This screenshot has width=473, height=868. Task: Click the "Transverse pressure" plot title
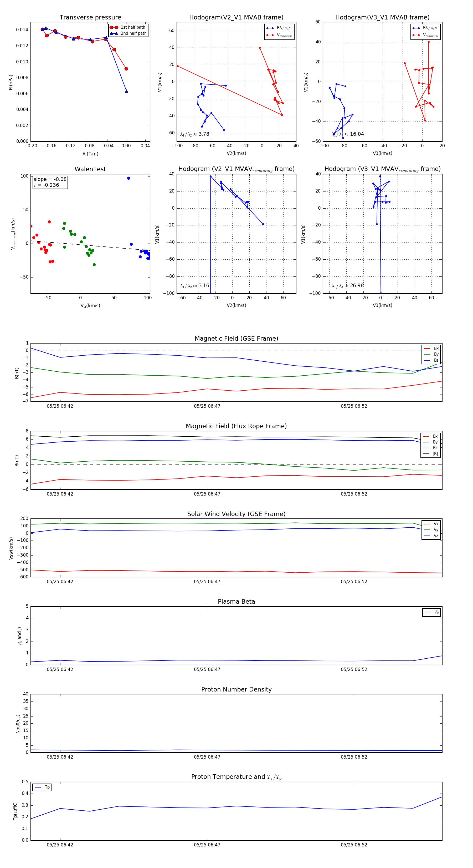(90, 18)
